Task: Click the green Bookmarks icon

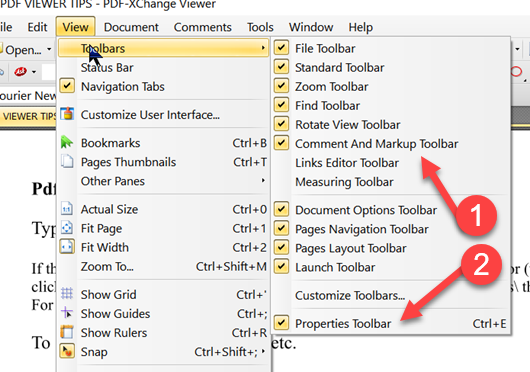Action: (67, 142)
